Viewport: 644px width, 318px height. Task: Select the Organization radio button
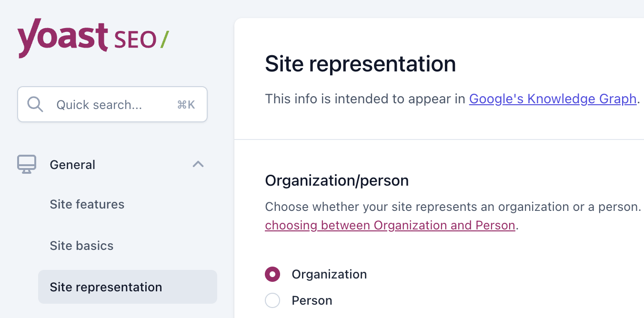coord(272,274)
